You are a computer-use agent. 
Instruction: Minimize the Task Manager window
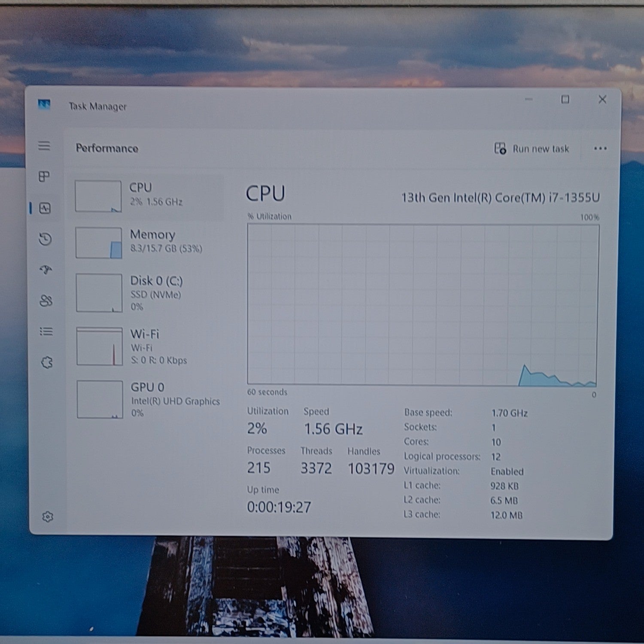pyautogui.click(x=529, y=99)
